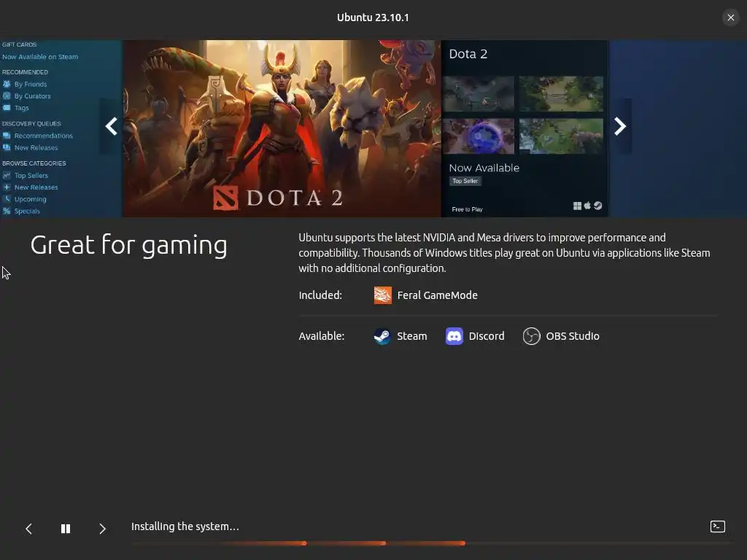Viewport: 747px width, 560px height.
Task: Click the Apple platform icon
Action: pyautogui.click(x=587, y=205)
